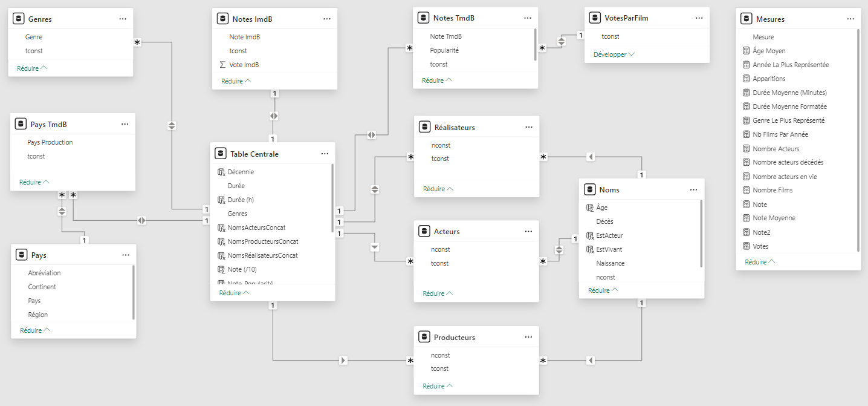Collapse the Noms table via its Réduire chevron

[602, 290]
